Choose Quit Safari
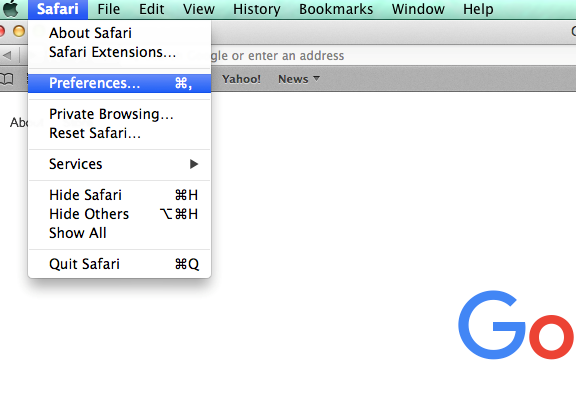Screen dimensions: 576x401 [x=119, y=264]
